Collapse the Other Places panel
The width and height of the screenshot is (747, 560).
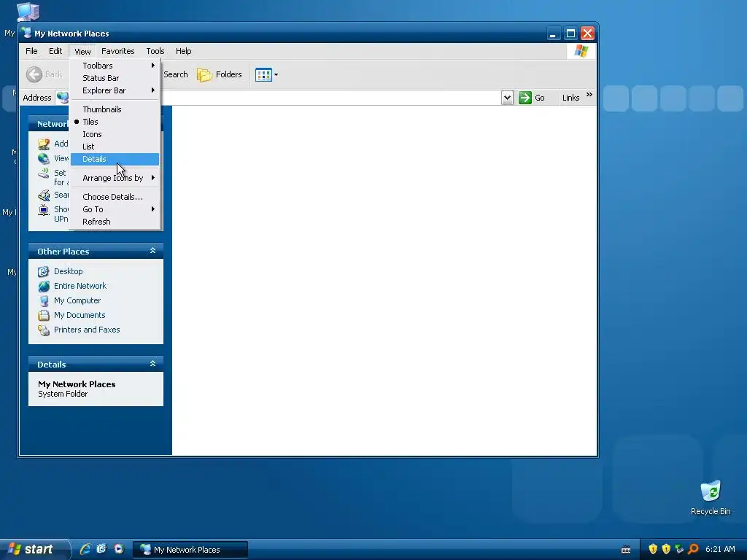(153, 251)
